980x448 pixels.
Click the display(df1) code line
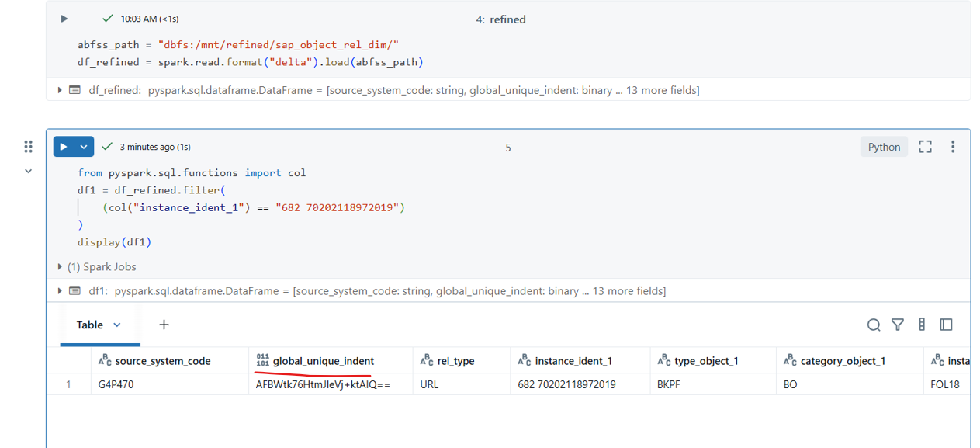click(x=114, y=242)
